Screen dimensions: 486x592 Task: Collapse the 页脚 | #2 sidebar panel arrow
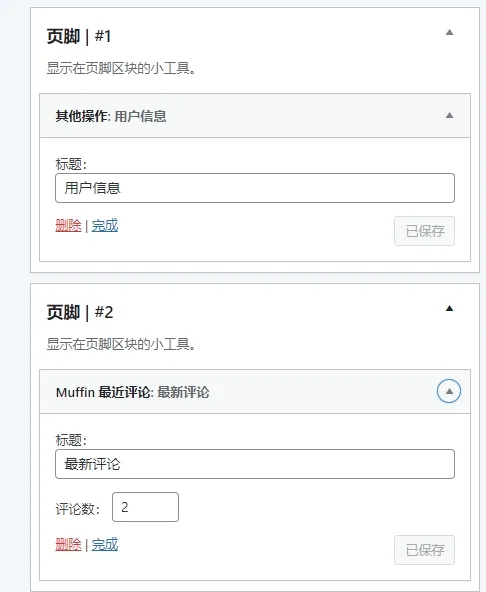[x=449, y=308]
